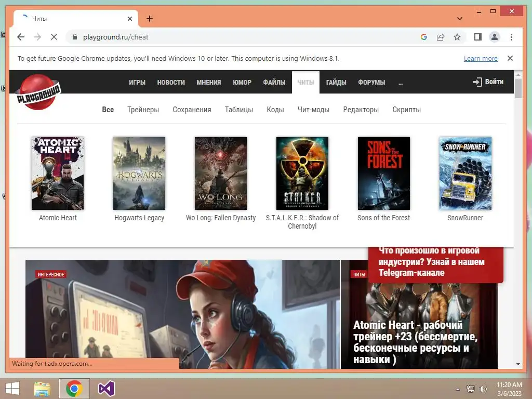This screenshot has width=532, height=399.
Task: Click the forward navigation arrow
Action: pyautogui.click(x=37, y=37)
